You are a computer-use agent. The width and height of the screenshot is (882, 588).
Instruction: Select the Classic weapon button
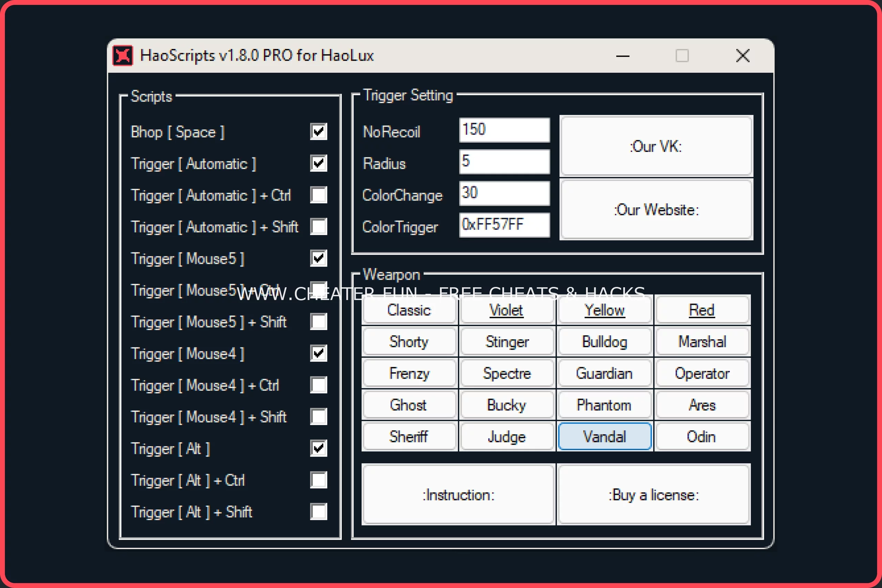410,310
